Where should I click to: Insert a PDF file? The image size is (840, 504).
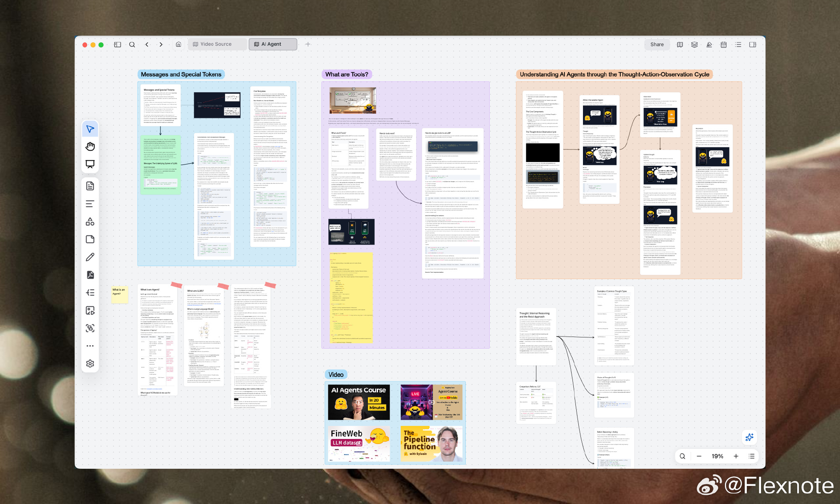(90, 275)
